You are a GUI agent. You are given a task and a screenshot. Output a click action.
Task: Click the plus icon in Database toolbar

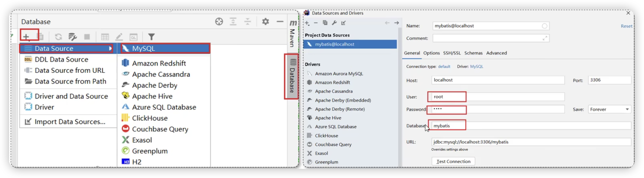pos(26,37)
